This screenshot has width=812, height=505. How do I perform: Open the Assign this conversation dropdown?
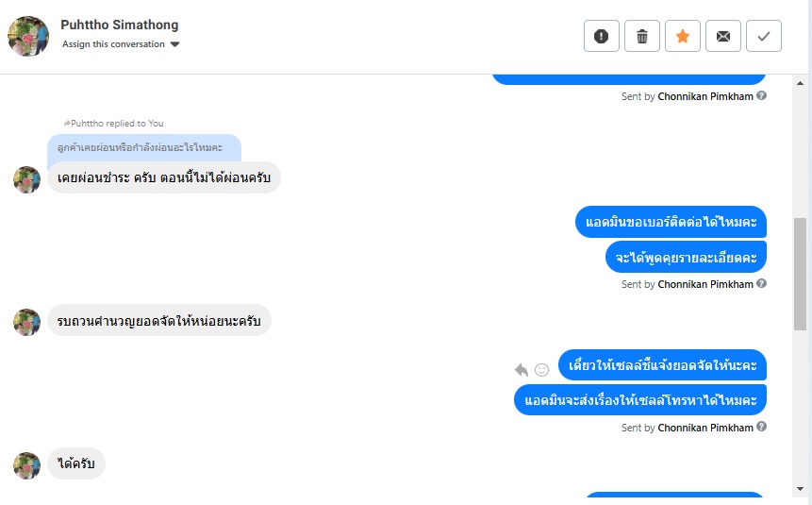click(x=121, y=44)
